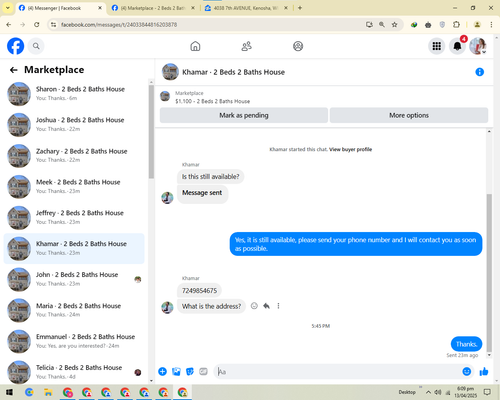The height and width of the screenshot is (400, 500).
Task: Click the open more actions plus icon
Action: 162,371
